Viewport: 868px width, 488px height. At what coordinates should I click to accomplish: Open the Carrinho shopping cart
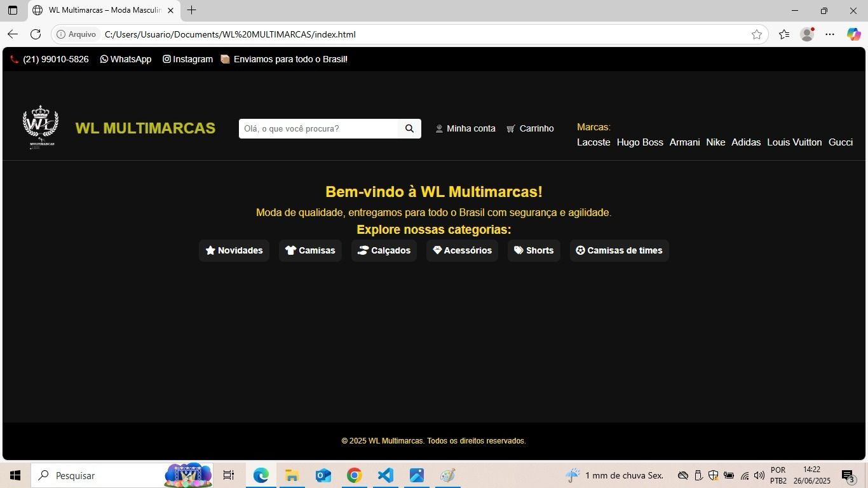[x=530, y=128]
